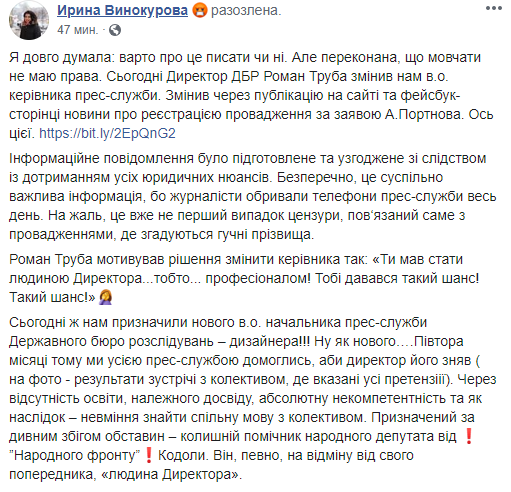Open the Ирина Винокурова profile link
Screen dimensions: 511x492
point(122,11)
